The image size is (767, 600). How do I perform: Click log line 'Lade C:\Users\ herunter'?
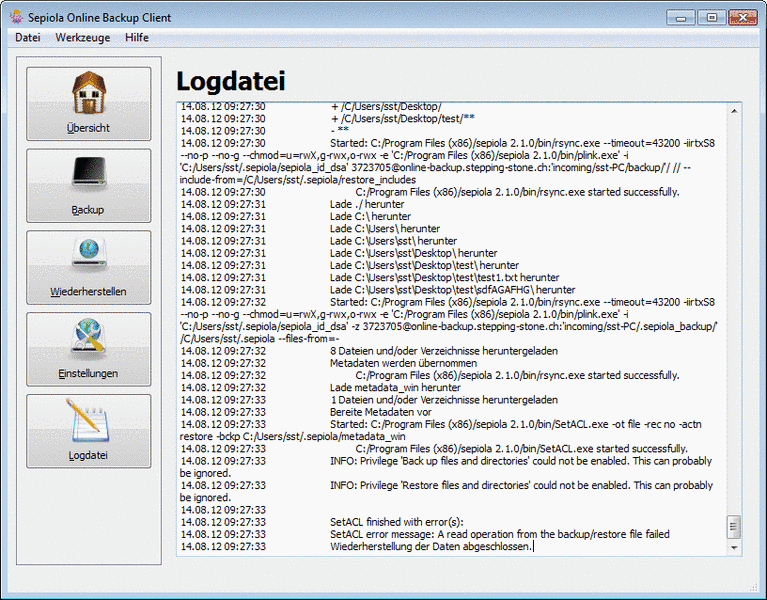(x=385, y=229)
